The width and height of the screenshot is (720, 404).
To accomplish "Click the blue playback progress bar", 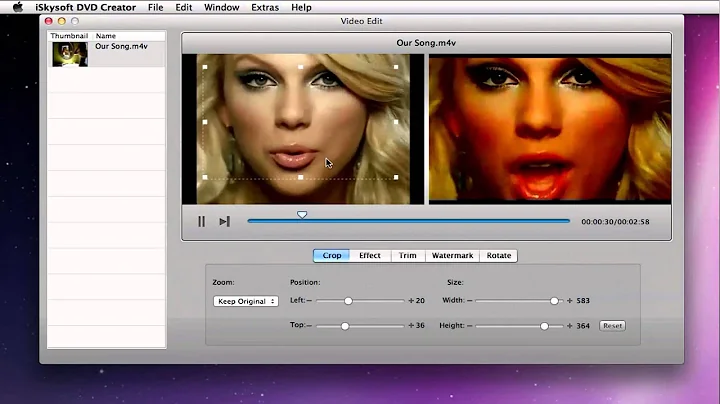I will (408, 221).
